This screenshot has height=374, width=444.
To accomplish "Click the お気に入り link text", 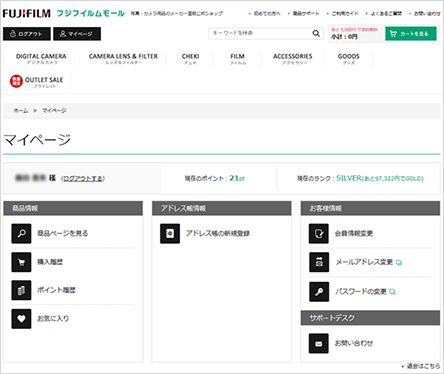I will coord(53,319).
